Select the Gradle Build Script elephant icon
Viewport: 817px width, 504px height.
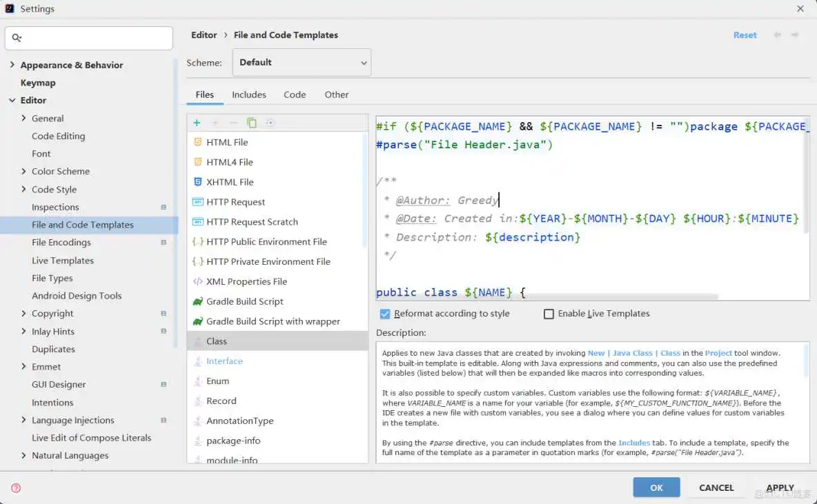tap(198, 301)
